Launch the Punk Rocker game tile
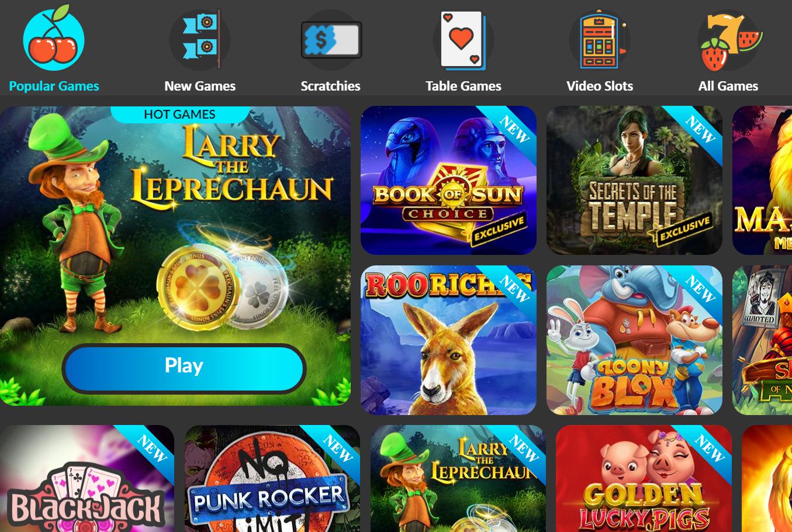This screenshot has width=792, height=532. click(x=272, y=478)
